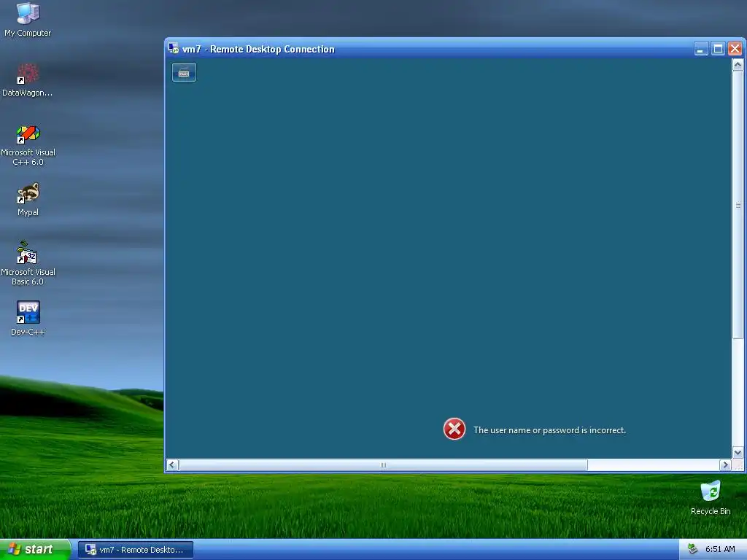Maximize the Remote Desktop Connection window
This screenshot has width=747, height=560.
[x=718, y=49]
